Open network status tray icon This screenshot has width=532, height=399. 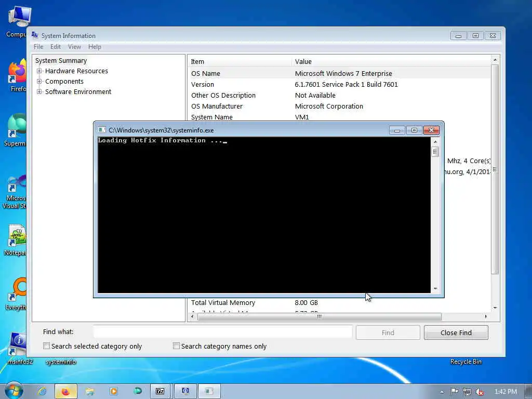click(467, 392)
